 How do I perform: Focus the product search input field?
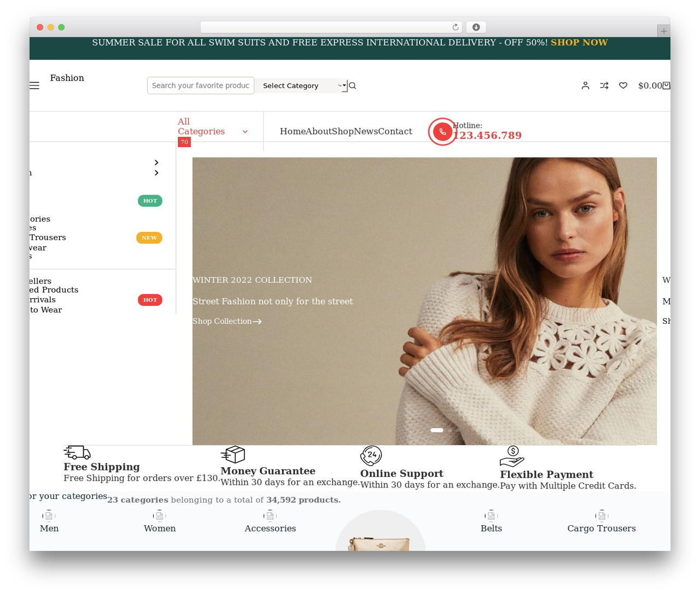point(201,85)
